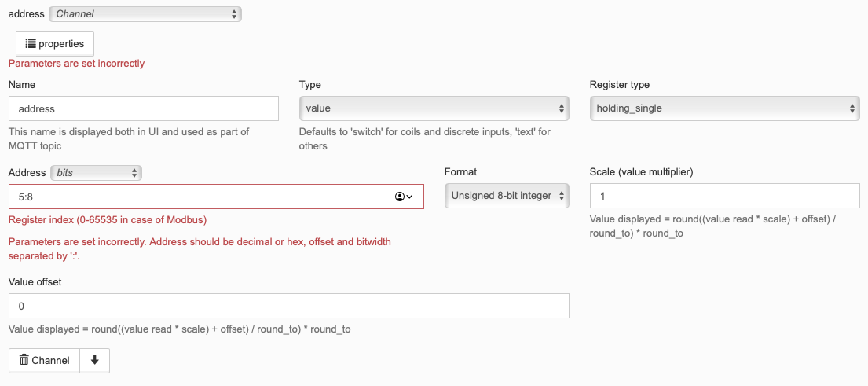Open the Format Unsigned 8-bit integer dropdown
This screenshot has width=868, height=386.
pyautogui.click(x=507, y=196)
